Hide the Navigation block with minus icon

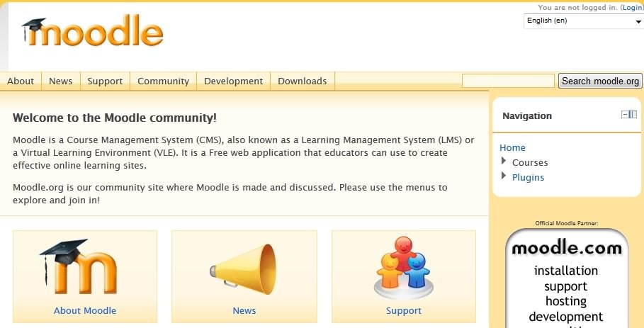[x=625, y=115]
